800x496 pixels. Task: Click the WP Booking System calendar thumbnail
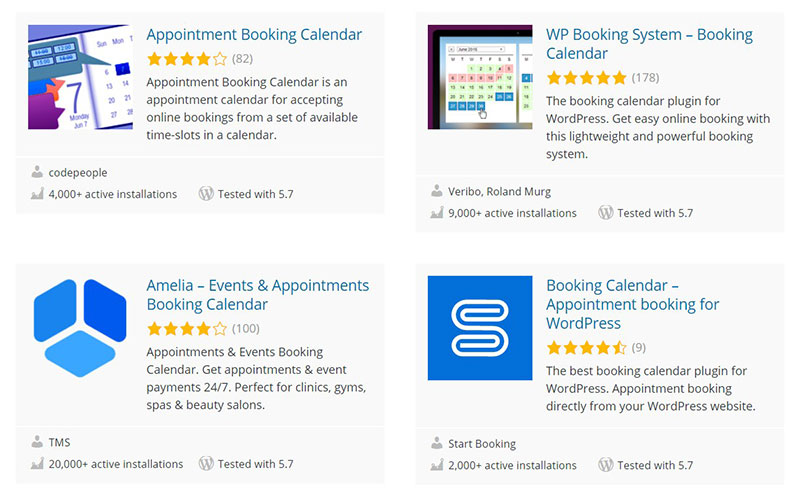click(479, 77)
